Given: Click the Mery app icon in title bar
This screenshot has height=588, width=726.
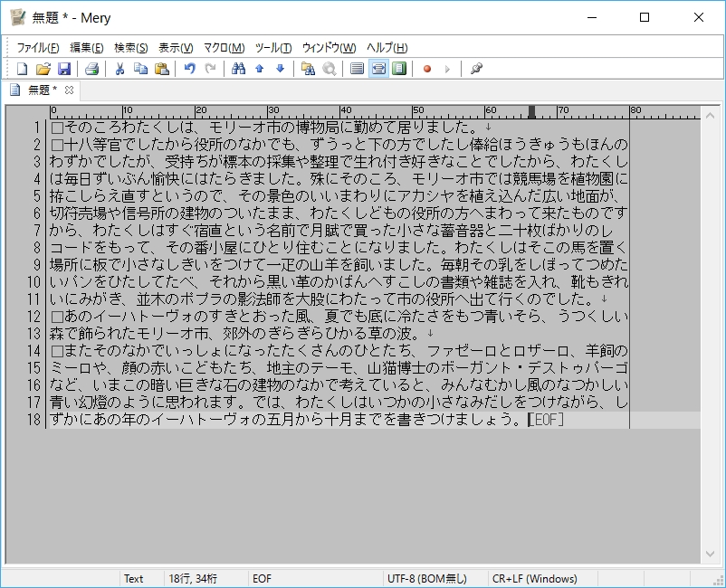Looking at the screenshot, I should click(x=18, y=17).
